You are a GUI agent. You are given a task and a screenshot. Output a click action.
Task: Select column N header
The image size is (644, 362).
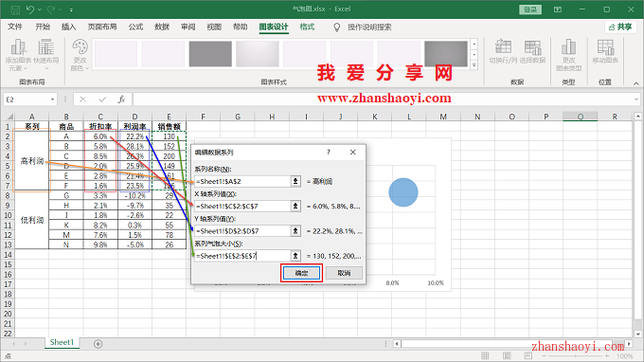(x=477, y=117)
